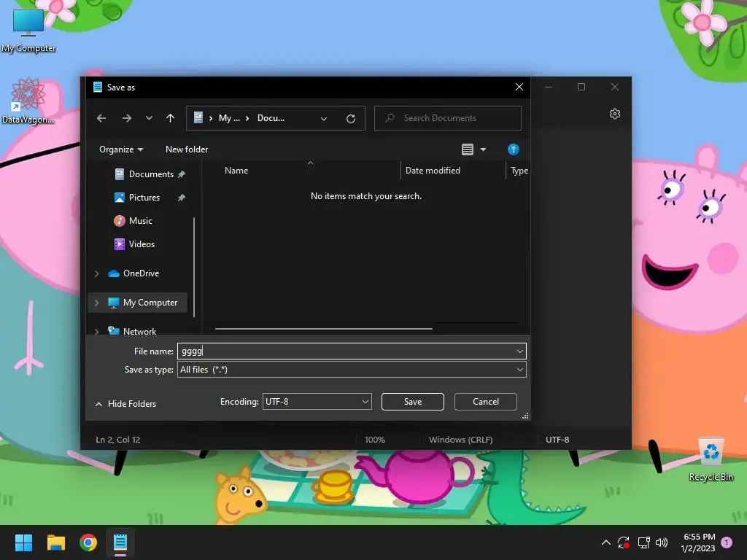
Task: Open the Windows Start menu
Action: pos(23,542)
